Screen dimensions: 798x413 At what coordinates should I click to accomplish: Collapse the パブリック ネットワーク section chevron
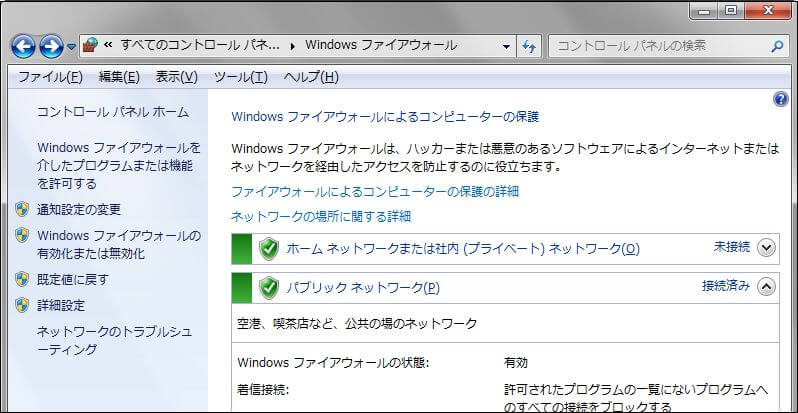[766, 287]
